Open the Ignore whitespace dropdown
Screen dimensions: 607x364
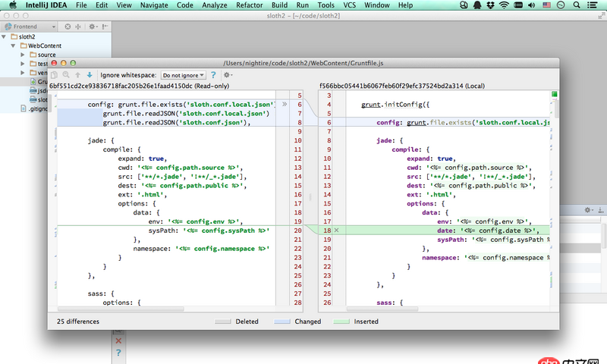click(183, 75)
